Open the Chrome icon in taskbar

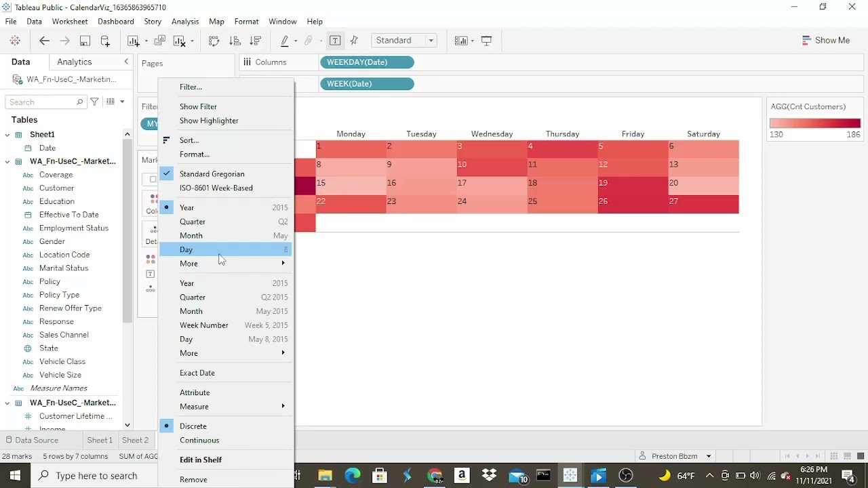(435, 476)
